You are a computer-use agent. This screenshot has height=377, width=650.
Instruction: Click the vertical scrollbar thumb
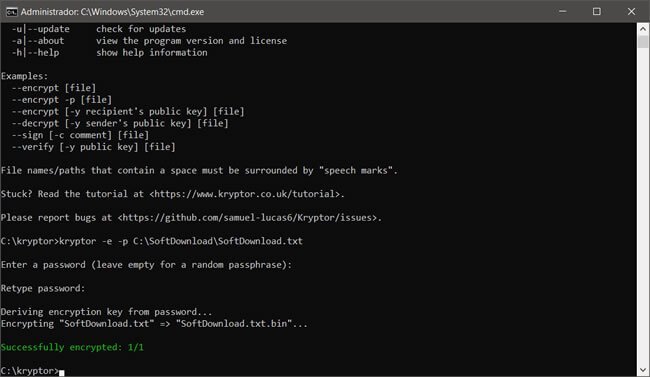tap(643, 42)
